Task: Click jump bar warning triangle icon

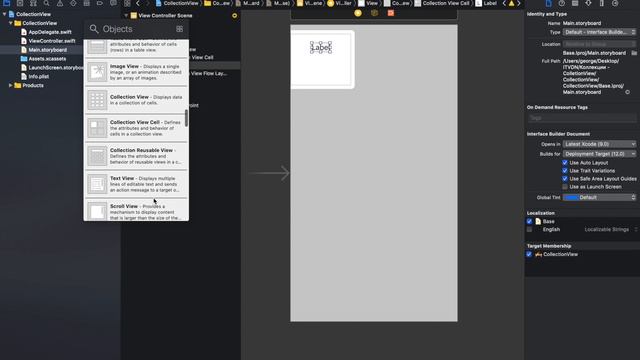Action: (511, 3)
